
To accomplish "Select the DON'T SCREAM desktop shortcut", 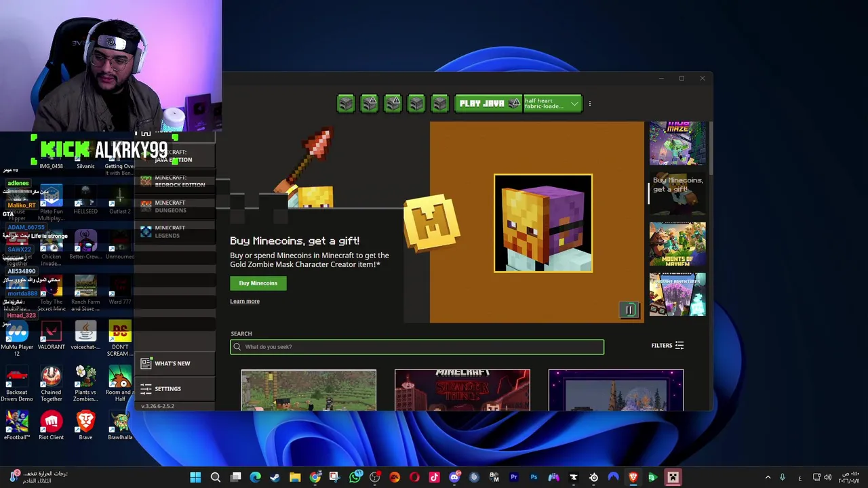I will [x=120, y=339].
